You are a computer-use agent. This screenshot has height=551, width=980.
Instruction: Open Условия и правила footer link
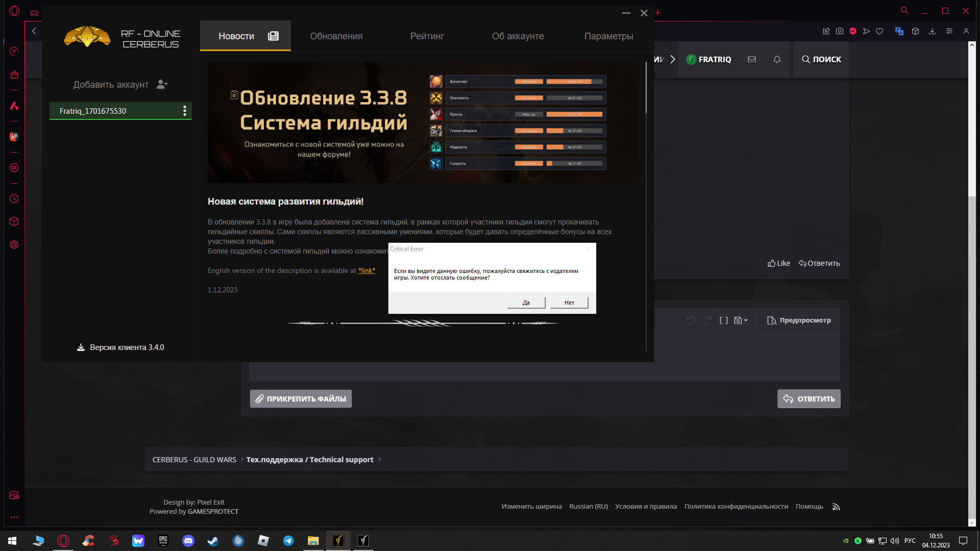click(646, 507)
